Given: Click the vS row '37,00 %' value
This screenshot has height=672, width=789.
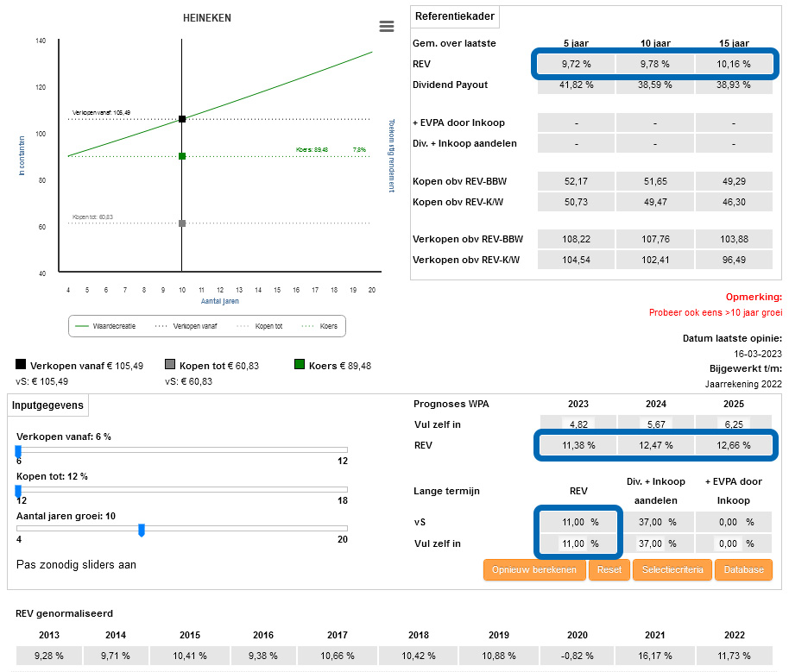Looking at the screenshot, I should point(656,522).
